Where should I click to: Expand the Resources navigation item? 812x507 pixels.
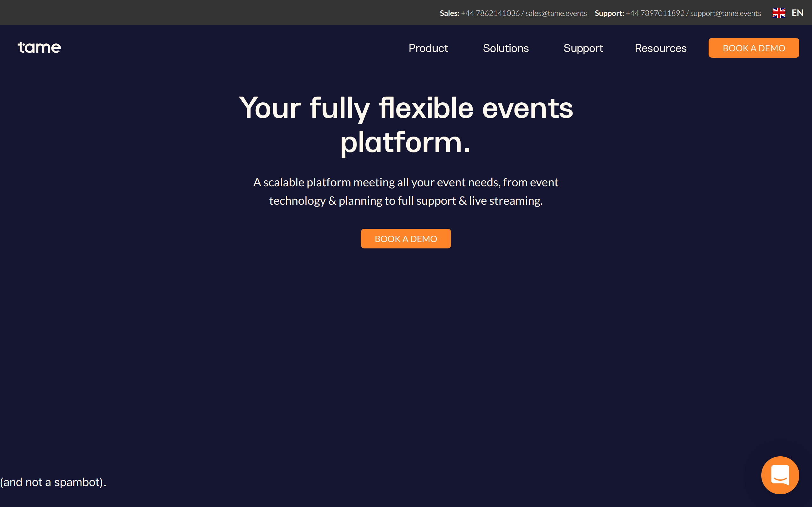(x=660, y=48)
